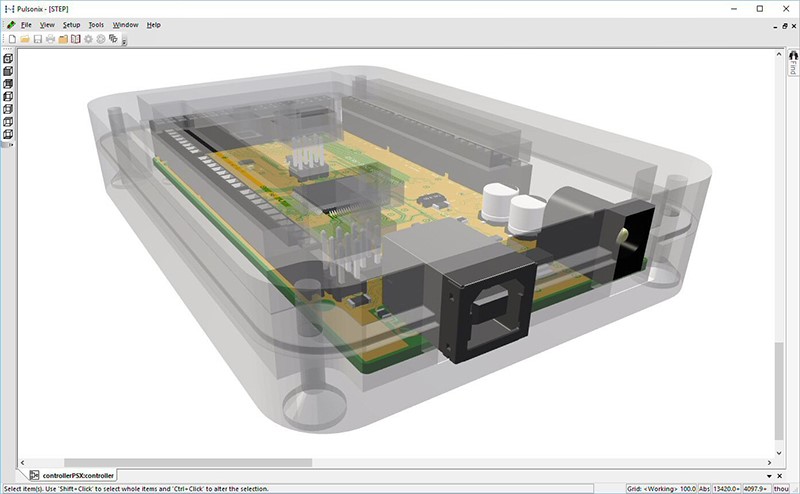Switch to the controllerPSX:controller tab
The width and height of the screenshot is (800, 494).
point(77,475)
